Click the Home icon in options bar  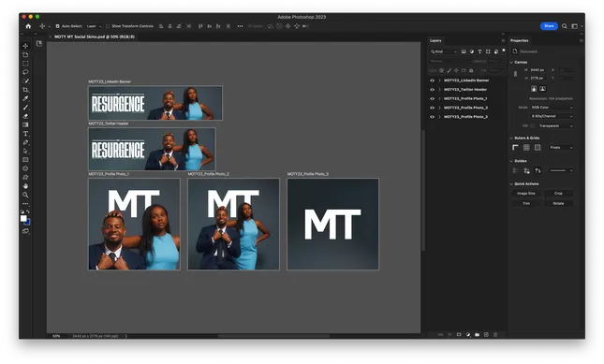28,26
